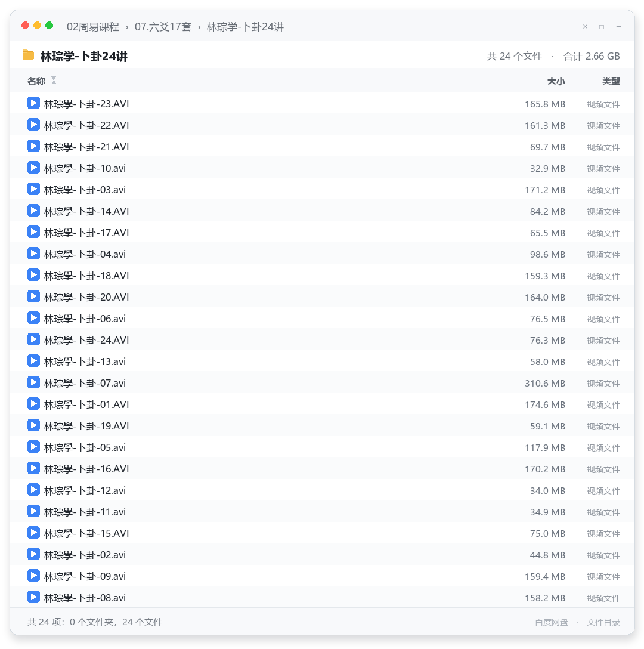Click the file name 林琮學-卜卦-08.avi
644x649 pixels.
[x=85, y=598]
